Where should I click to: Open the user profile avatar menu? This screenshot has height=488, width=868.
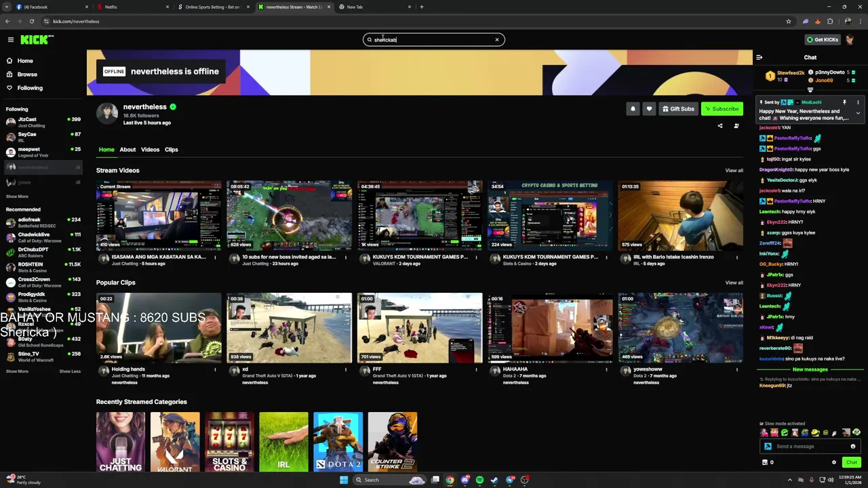pyautogui.click(x=850, y=39)
